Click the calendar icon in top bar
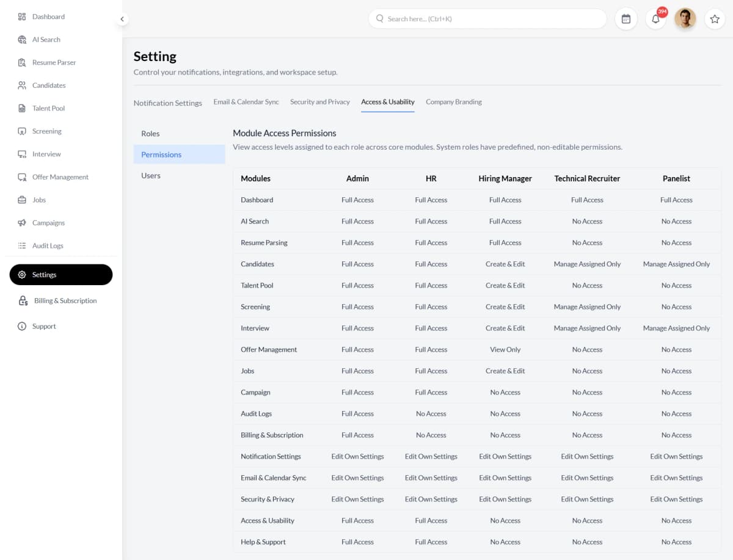Screen dimensions: 733x560 click(626, 19)
